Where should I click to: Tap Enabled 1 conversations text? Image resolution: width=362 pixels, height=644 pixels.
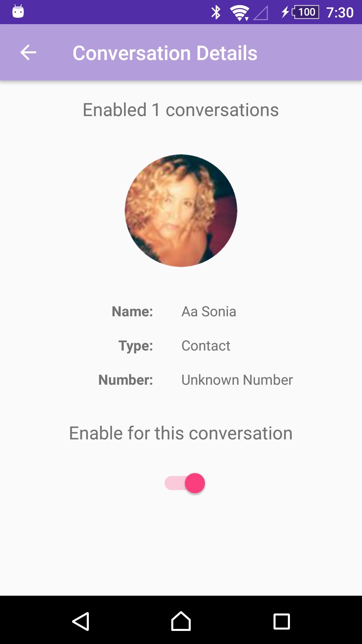[181, 110]
